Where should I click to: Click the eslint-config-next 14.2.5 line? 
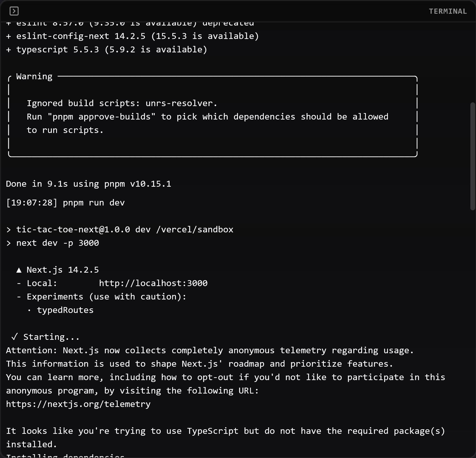(x=132, y=36)
